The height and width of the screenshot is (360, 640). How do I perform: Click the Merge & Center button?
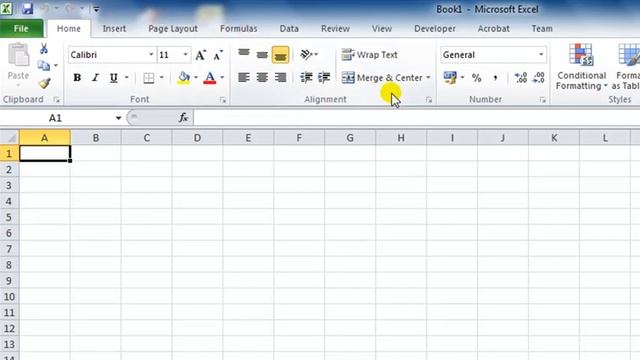(382, 78)
